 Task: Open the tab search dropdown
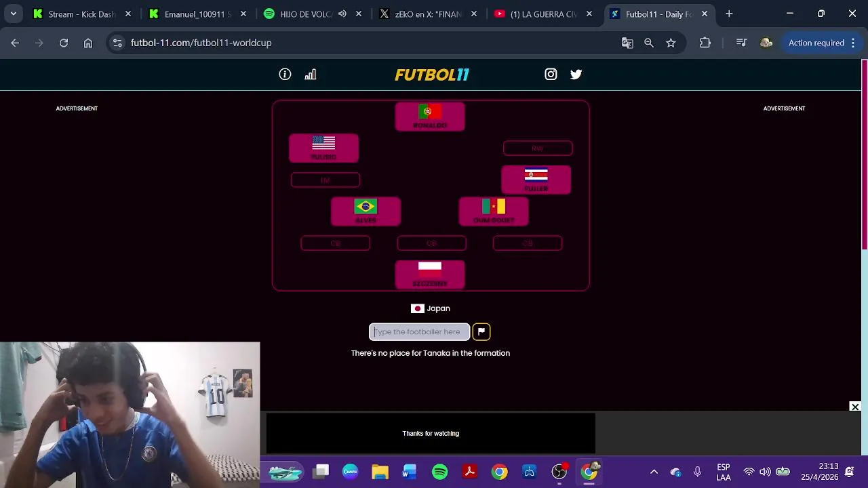(13, 14)
